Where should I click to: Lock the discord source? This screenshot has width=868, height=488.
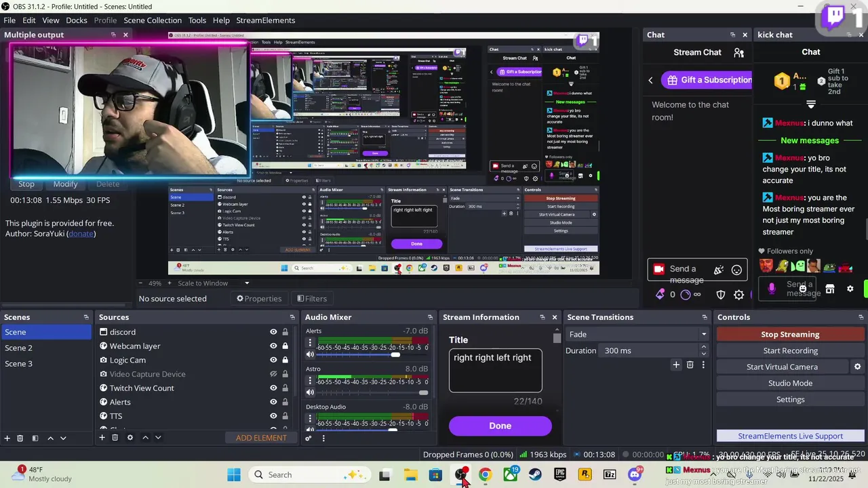pos(285,332)
